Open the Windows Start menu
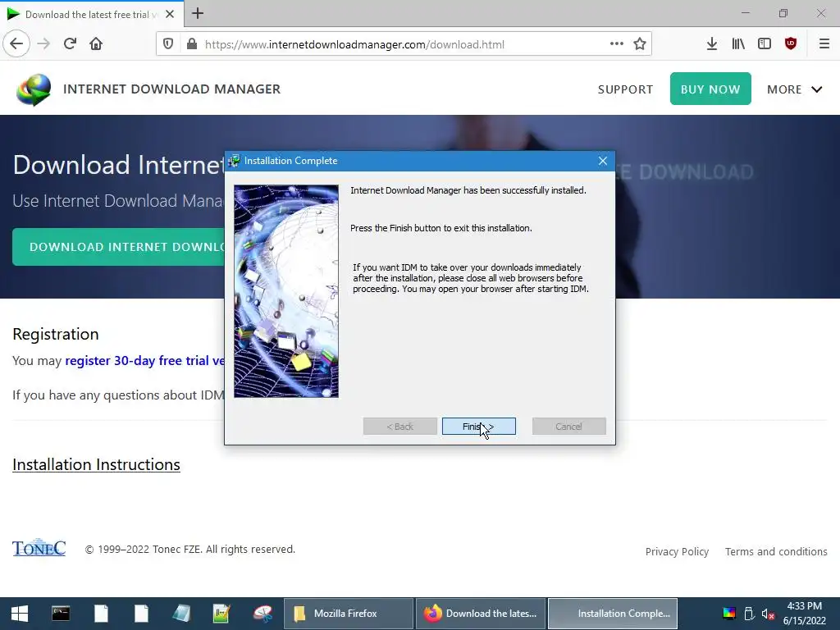This screenshot has height=630, width=840. coord(20,614)
